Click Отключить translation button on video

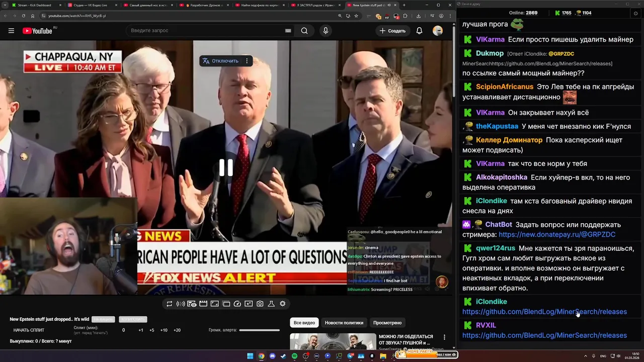coord(220,61)
